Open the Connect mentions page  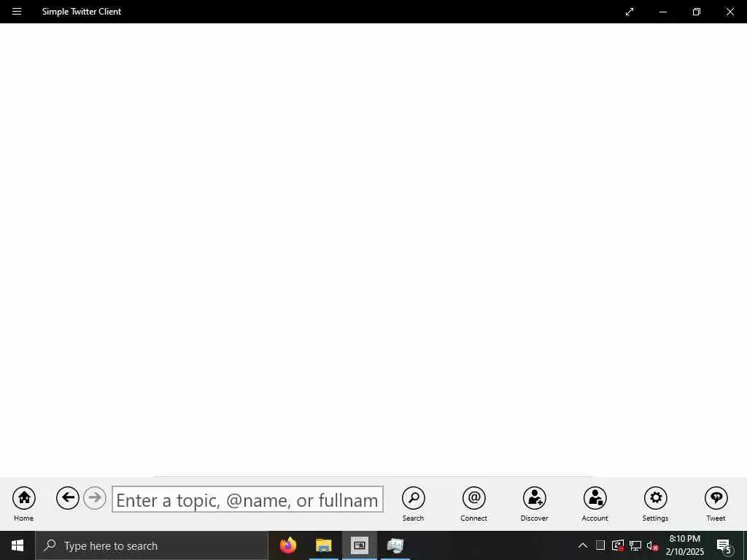click(x=473, y=504)
